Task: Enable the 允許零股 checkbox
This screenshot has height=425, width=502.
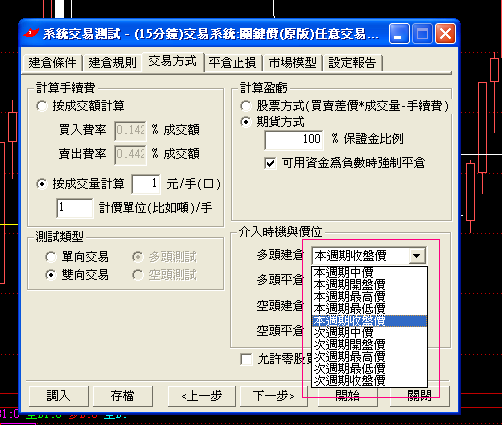Action: tap(246, 359)
